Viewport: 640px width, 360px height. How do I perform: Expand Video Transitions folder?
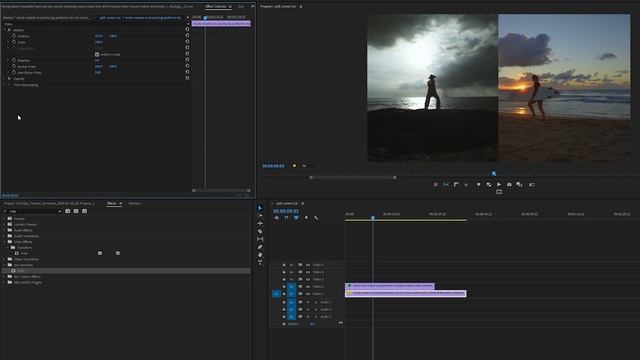[x=4, y=259]
